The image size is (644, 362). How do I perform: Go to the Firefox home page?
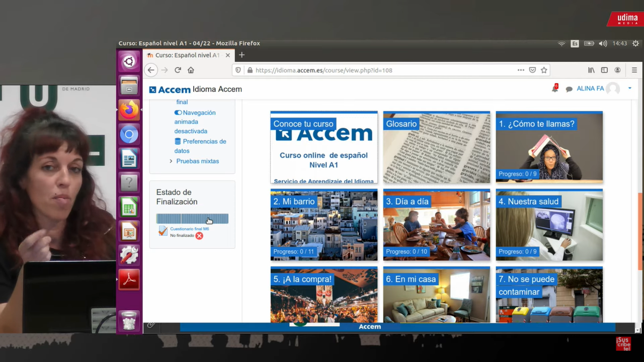(x=191, y=70)
